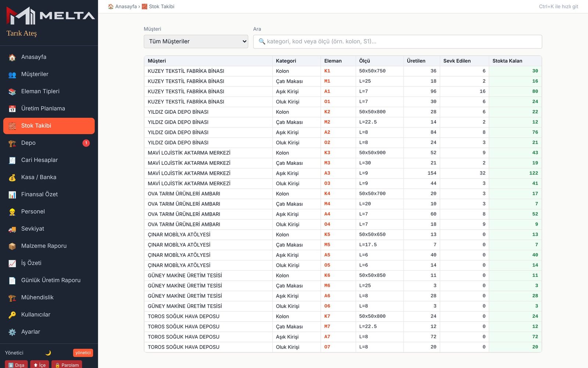The height and width of the screenshot is (368, 588).
Task: Click the search field for kategori or kod
Action: point(397,42)
